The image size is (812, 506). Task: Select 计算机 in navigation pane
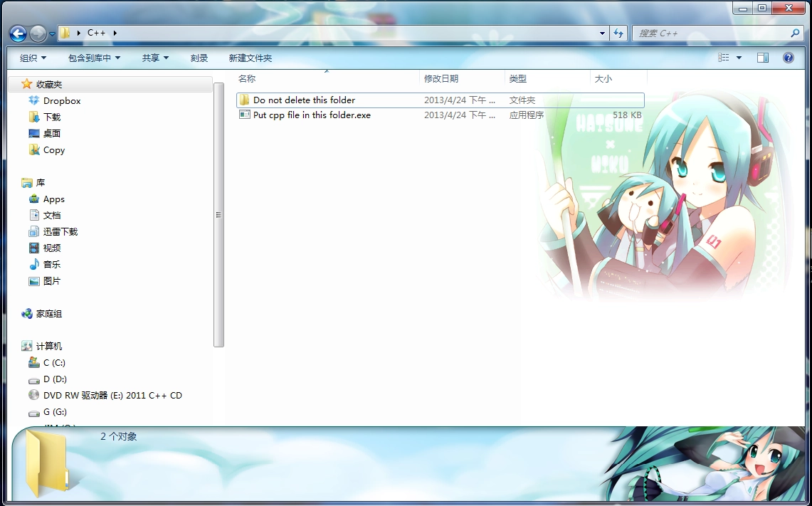coord(48,346)
